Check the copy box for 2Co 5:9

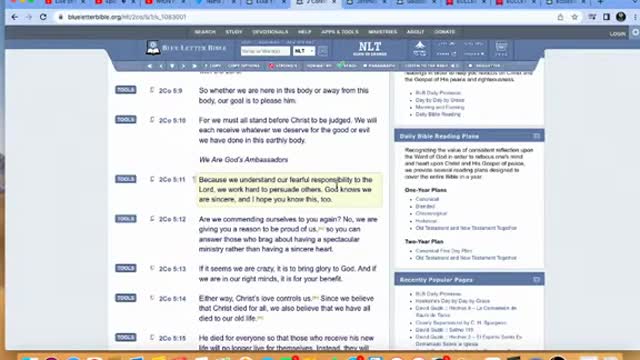(152, 90)
